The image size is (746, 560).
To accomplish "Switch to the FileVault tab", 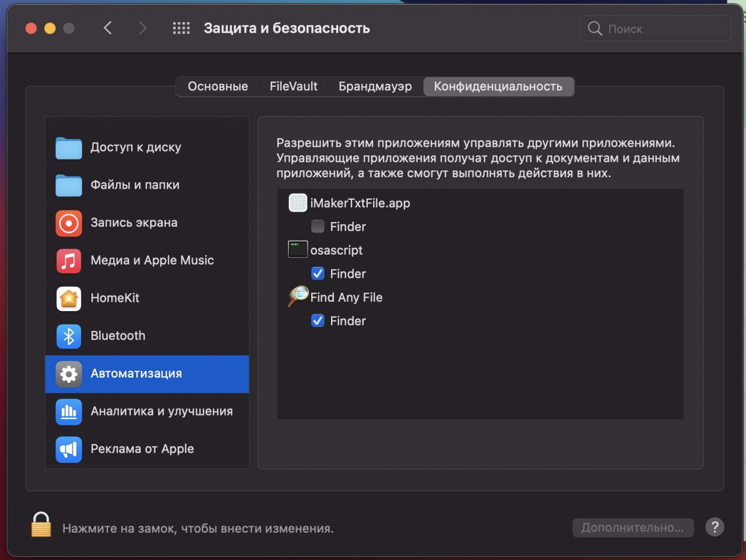I will pos(293,86).
